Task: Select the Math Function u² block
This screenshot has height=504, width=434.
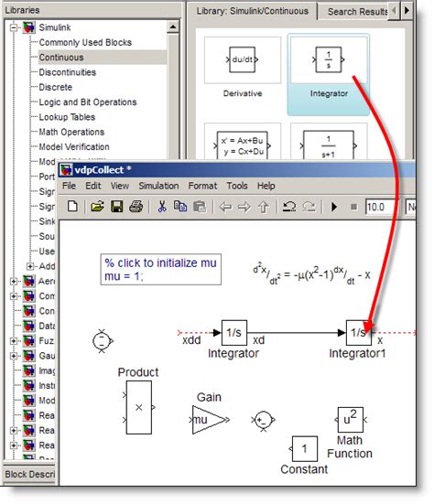Action: (350, 420)
